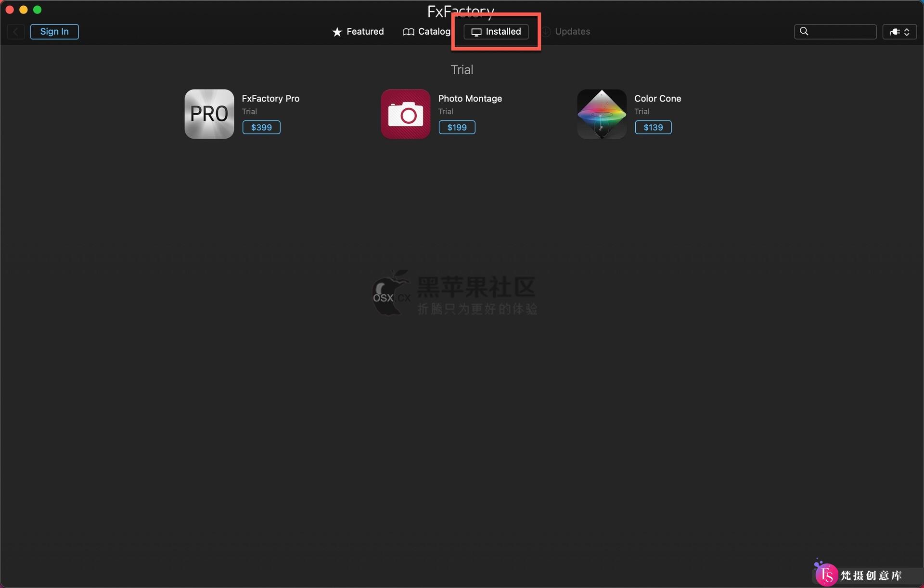Open the Color Cone product icon
The height and width of the screenshot is (588, 924).
[x=602, y=114]
